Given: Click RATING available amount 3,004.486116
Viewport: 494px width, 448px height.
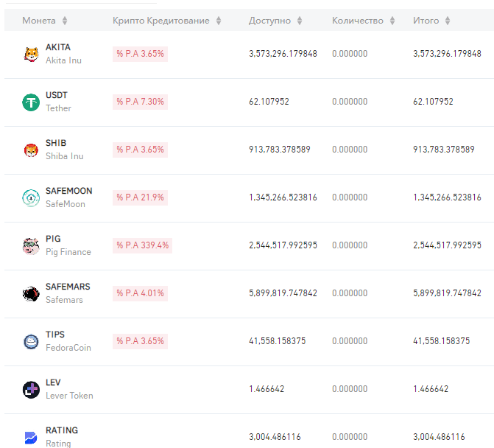Looking at the screenshot, I should (x=275, y=437).
